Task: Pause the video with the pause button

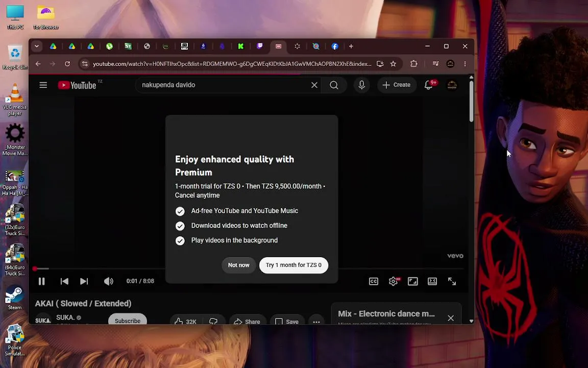Action: click(x=42, y=281)
